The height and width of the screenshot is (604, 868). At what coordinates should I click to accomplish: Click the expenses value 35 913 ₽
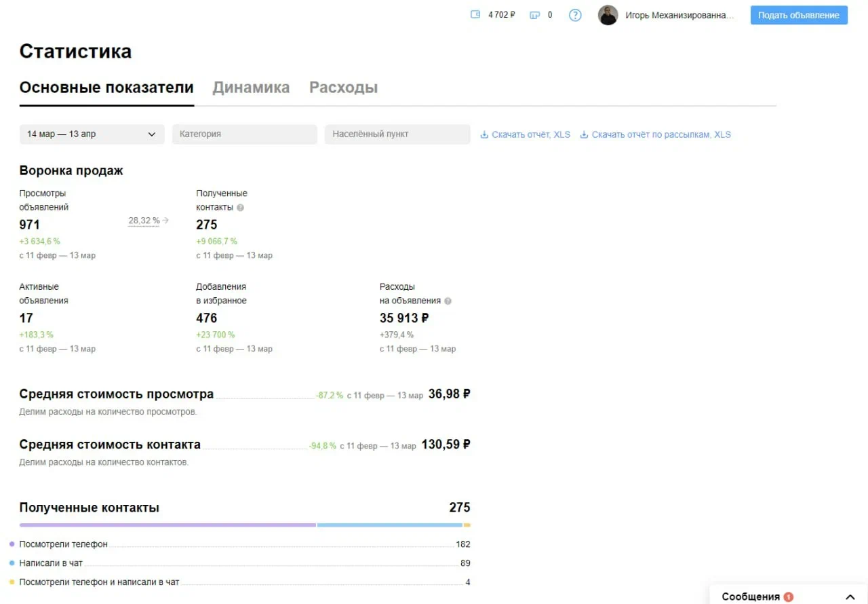point(404,318)
